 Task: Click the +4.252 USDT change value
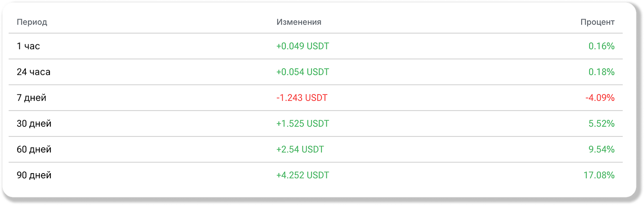click(303, 175)
